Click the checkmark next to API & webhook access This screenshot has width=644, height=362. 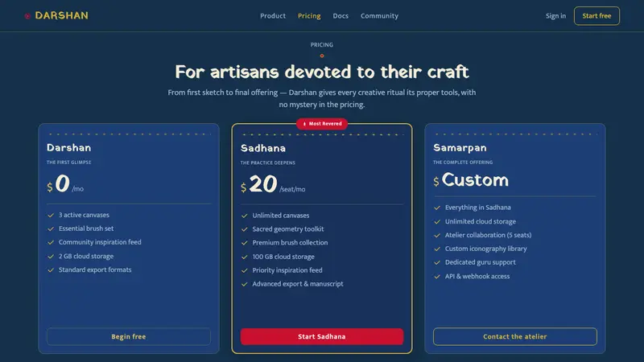click(437, 277)
